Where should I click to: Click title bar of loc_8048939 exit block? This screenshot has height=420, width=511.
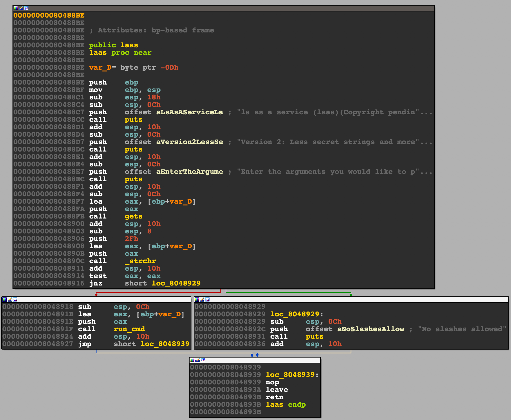pos(255,360)
